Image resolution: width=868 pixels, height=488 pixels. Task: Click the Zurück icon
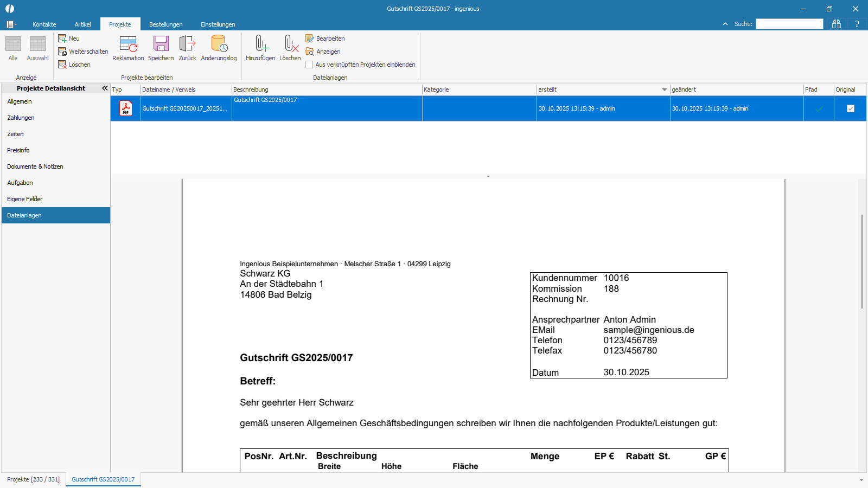(x=187, y=44)
